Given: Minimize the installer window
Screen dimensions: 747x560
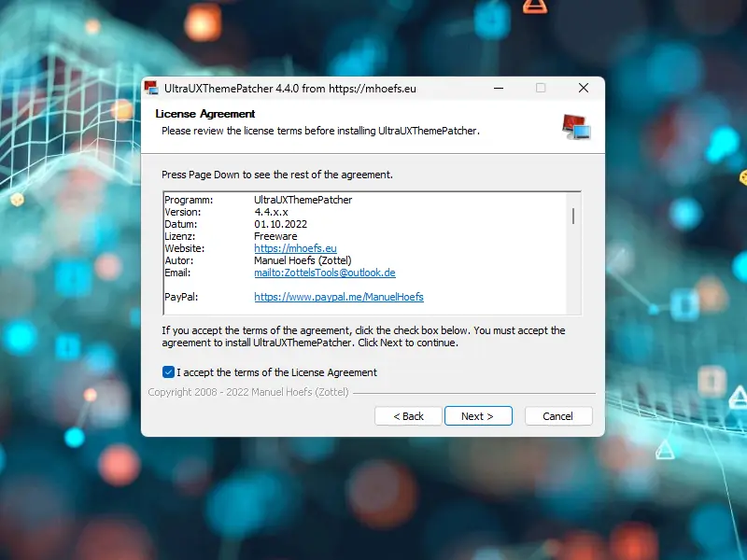Looking at the screenshot, I should click(x=499, y=88).
